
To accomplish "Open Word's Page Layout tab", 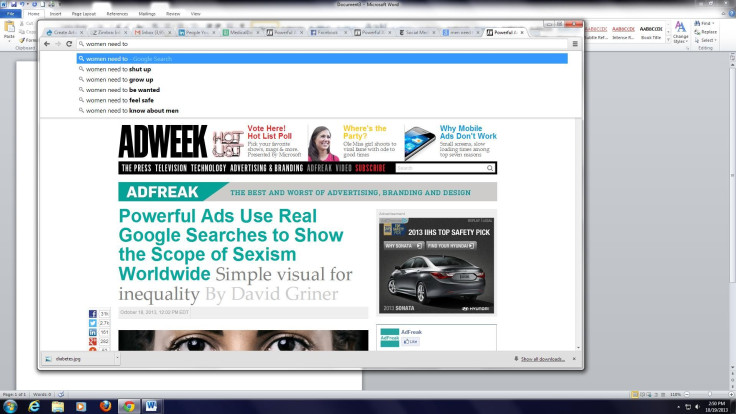I will point(84,14).
